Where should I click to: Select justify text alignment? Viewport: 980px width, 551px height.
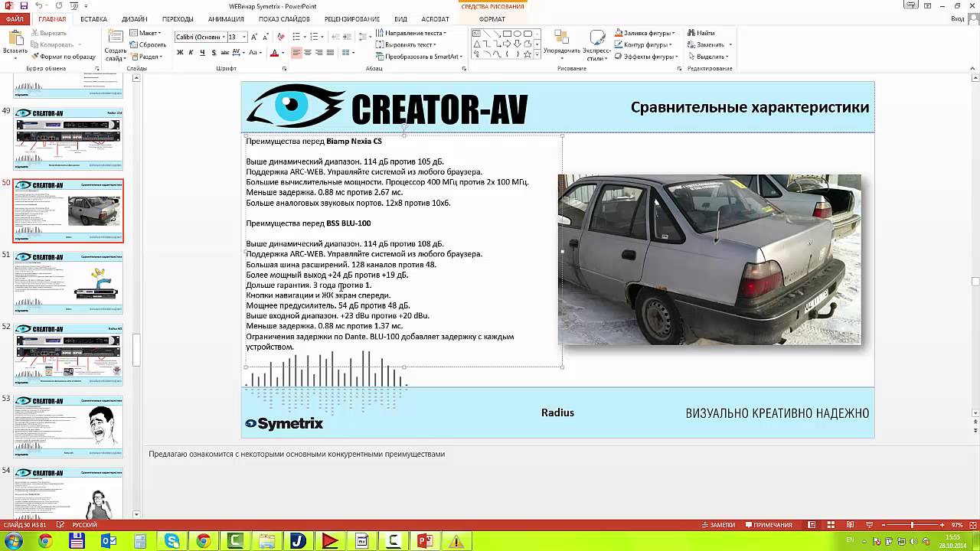(x=330, y=53)
